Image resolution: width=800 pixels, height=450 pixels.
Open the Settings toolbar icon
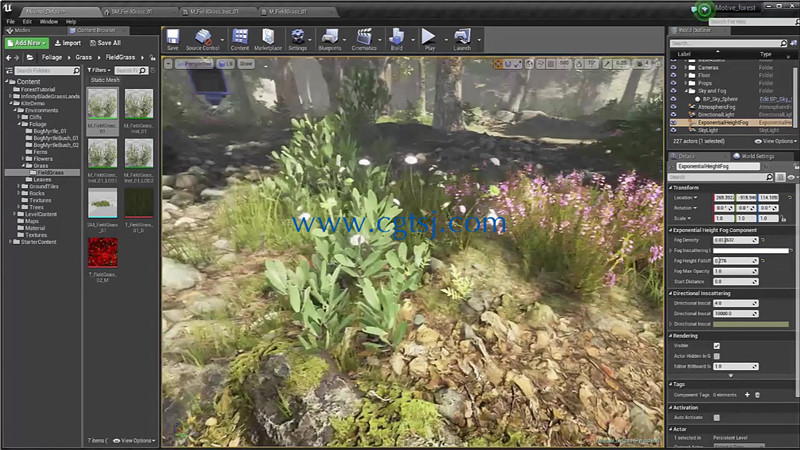tap(297, 39)
